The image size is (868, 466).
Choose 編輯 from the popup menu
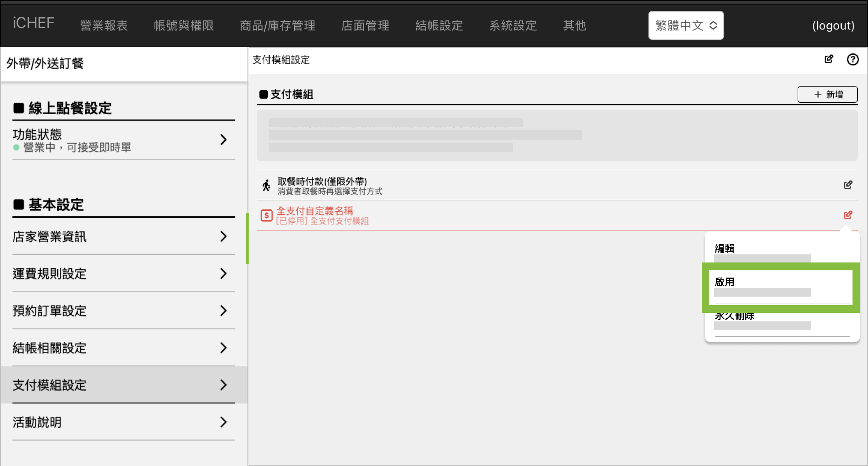[724, 249]
